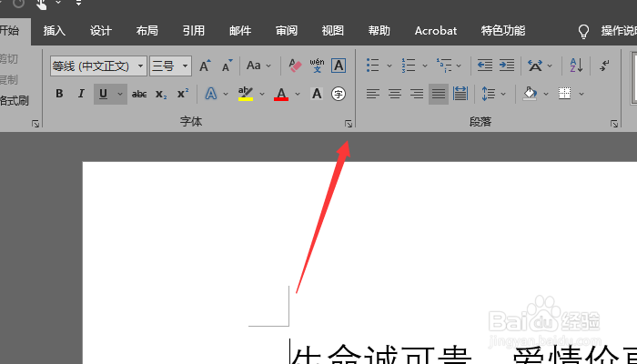637x364 pixels.
Task: Expand the numbering library dropdown arrow
Action: 425,66
